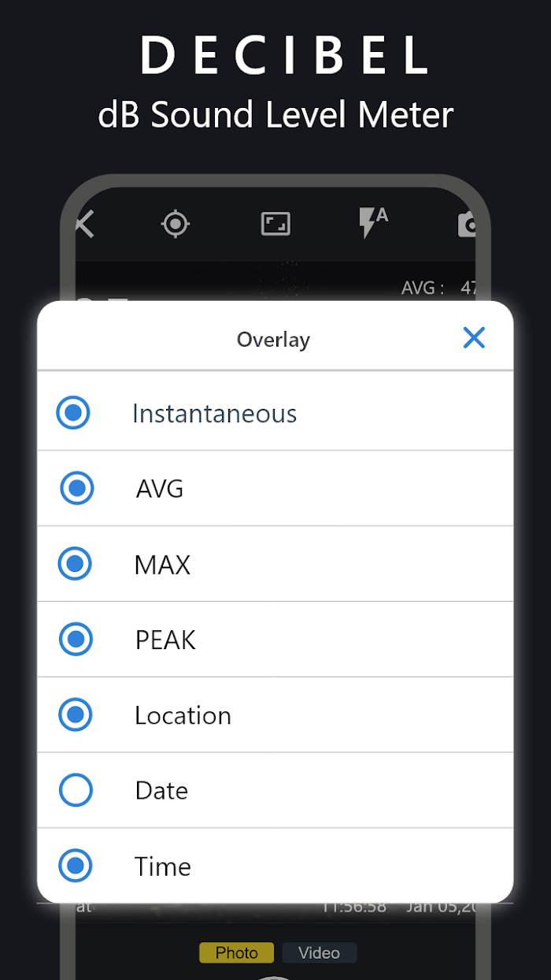Tap the back arrow icon

tap(84, 225)
